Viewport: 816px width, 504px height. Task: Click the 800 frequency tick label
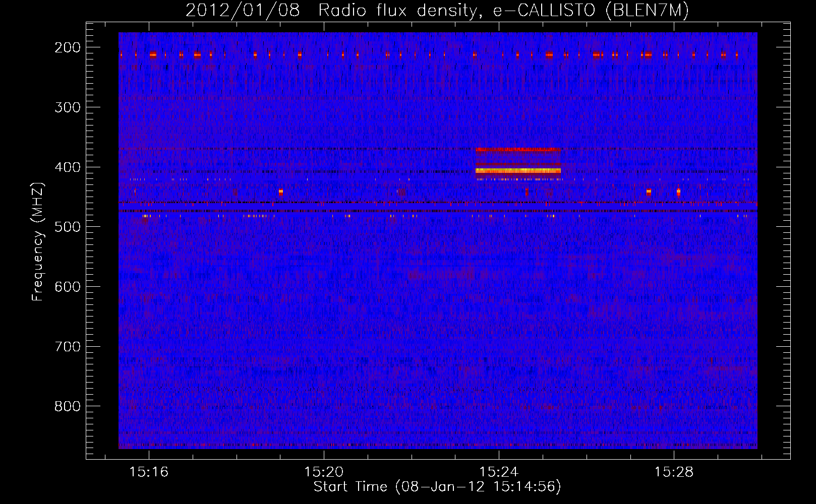[68, 406]
